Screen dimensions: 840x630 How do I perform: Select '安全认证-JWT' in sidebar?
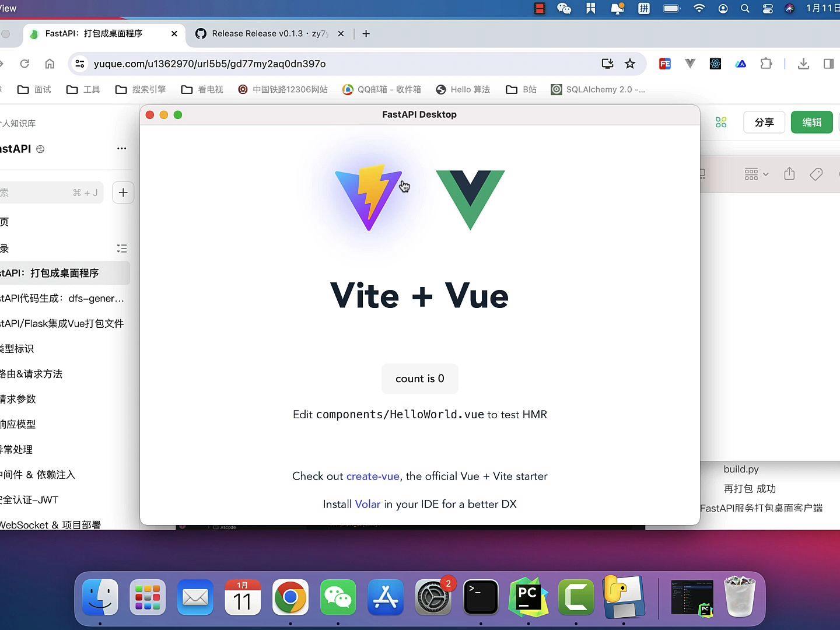click(29, 500)
